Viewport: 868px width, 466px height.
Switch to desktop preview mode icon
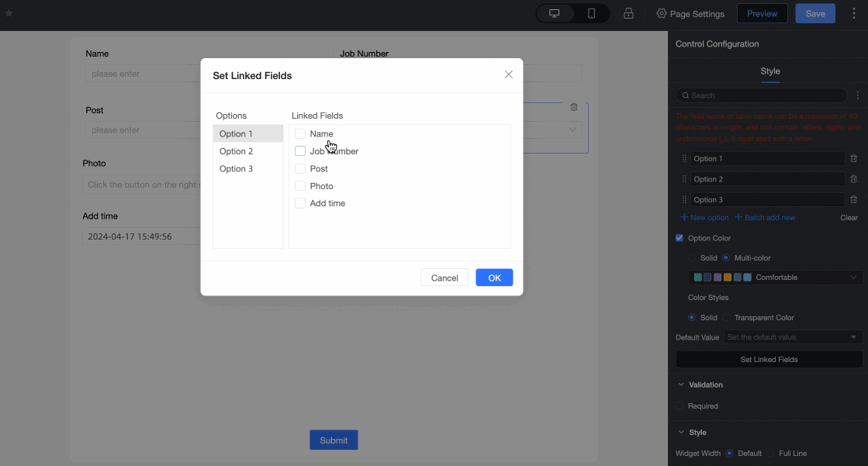point(554,13)
